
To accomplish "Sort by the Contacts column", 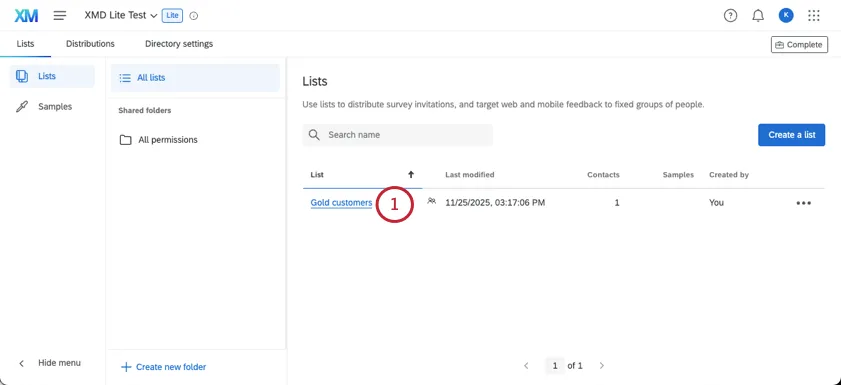I will [x=603, y=175].
